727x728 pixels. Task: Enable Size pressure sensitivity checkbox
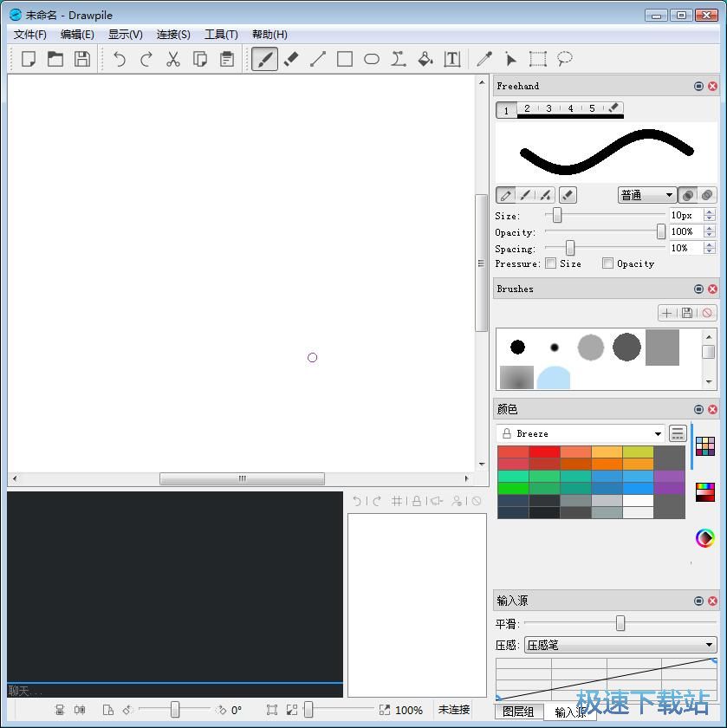(551, 263)
